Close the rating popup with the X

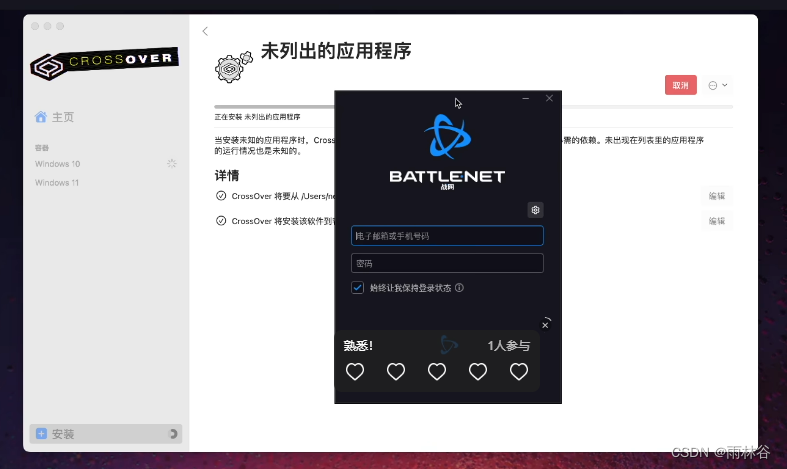coord(545,325)
